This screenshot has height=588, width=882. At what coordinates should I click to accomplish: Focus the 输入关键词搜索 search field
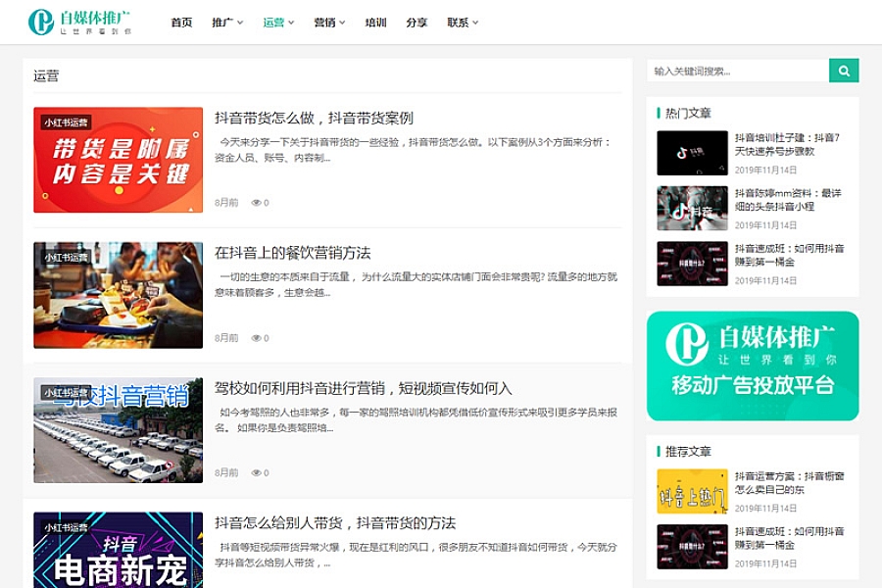pyautogui.click(x=738, y=71)
